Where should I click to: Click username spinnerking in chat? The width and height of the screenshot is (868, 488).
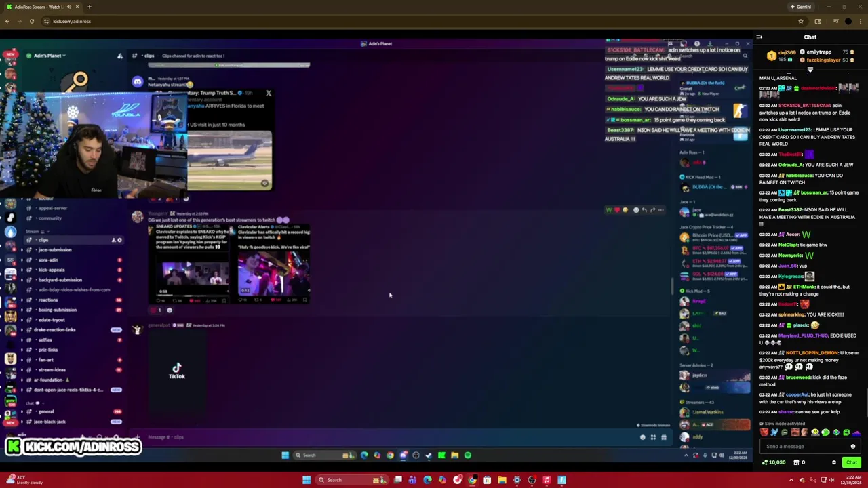pos(793,314)
